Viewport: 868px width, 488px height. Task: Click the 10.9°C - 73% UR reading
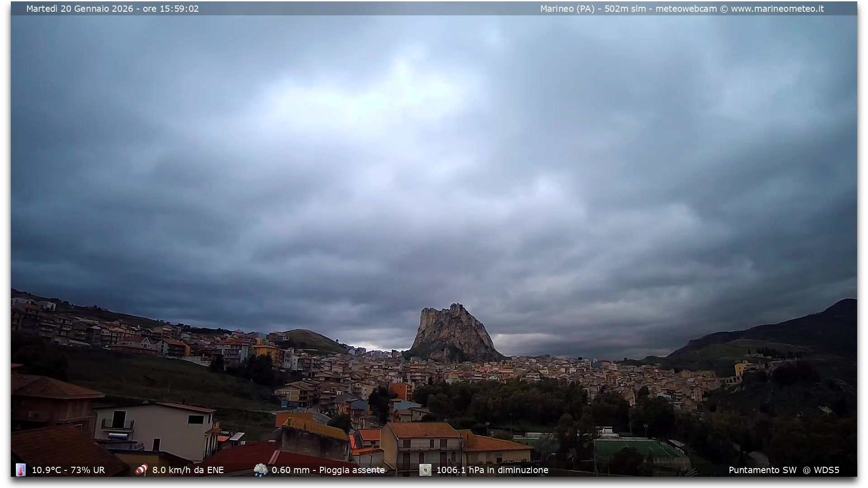68,470
